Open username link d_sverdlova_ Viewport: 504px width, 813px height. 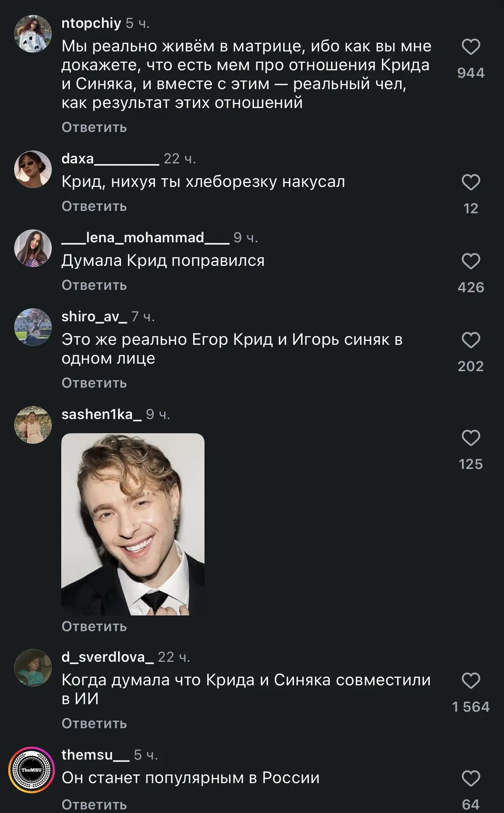click(x=108, y=657)
